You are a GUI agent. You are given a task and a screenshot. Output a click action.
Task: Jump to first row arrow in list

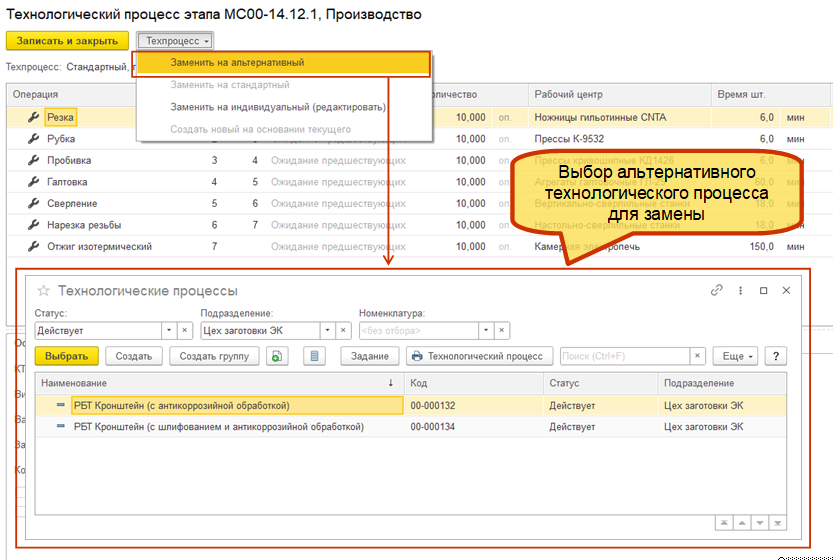[724, 523]
